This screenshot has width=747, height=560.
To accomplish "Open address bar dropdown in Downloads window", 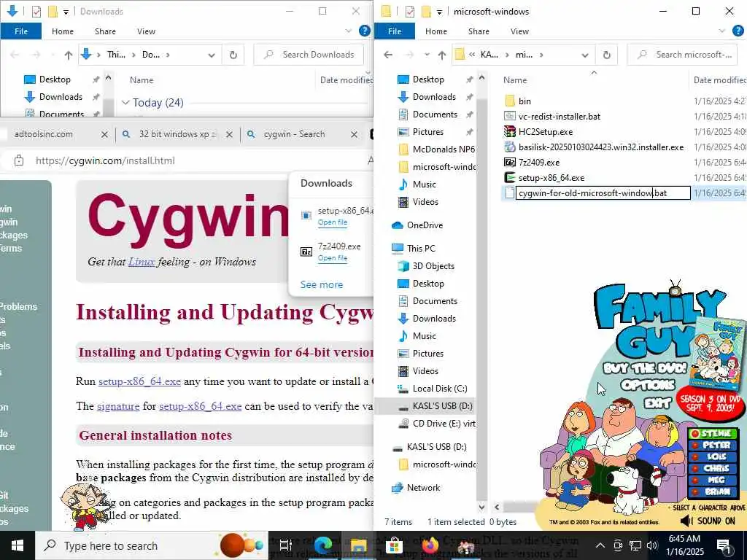I will (212, 55).
